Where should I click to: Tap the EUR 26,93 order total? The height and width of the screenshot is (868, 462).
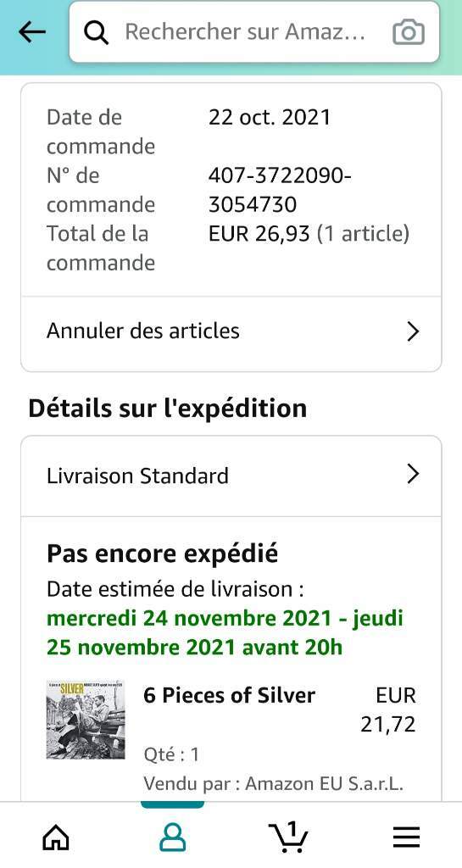point(259,234)
